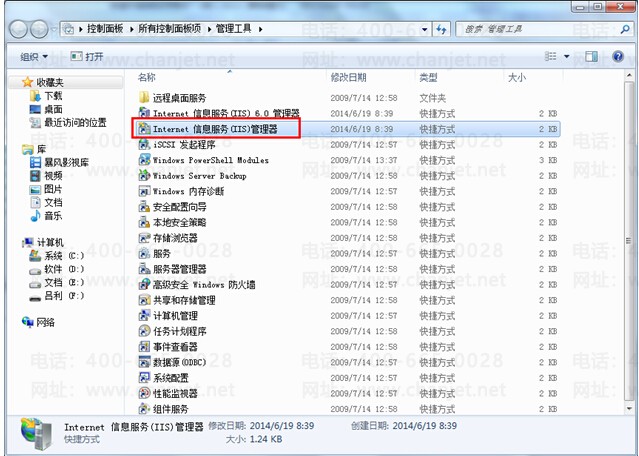
Task: Expand the arrow after 控制面板 in breadcrumb
Action: [132, 29]
